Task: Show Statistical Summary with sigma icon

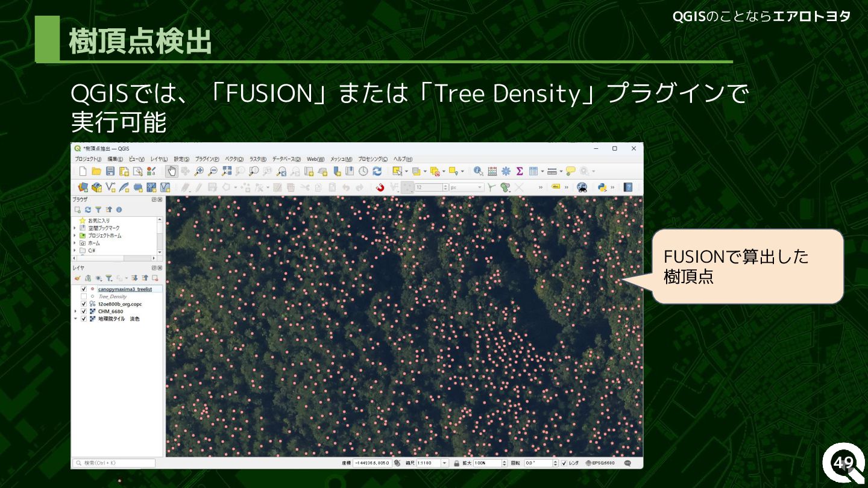Action: pyautogui.click(x=519, y=172)
